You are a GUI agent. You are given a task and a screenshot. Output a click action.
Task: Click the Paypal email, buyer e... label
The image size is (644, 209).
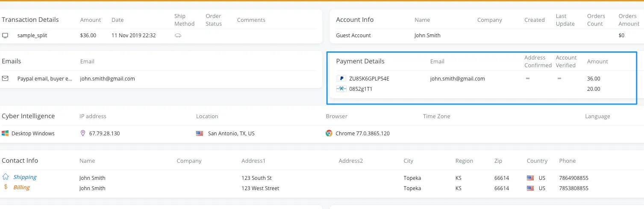click(45, 79)
